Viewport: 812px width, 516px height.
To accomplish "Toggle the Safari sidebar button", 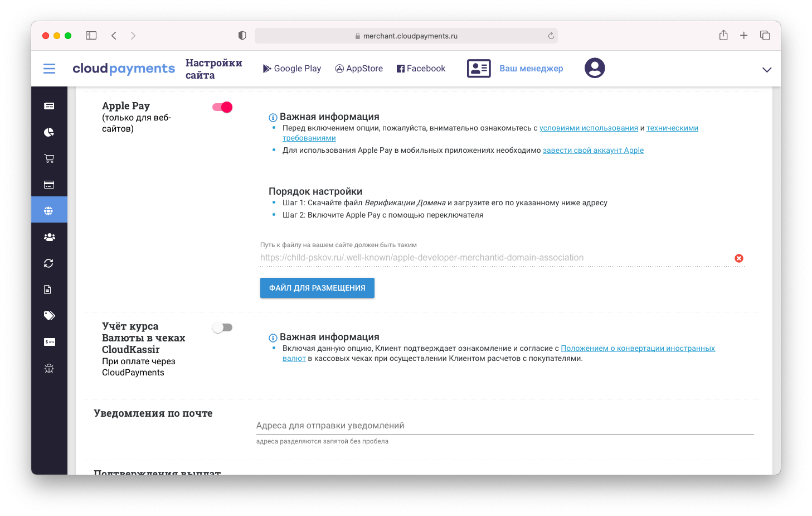I will click(x=91, y=36).
